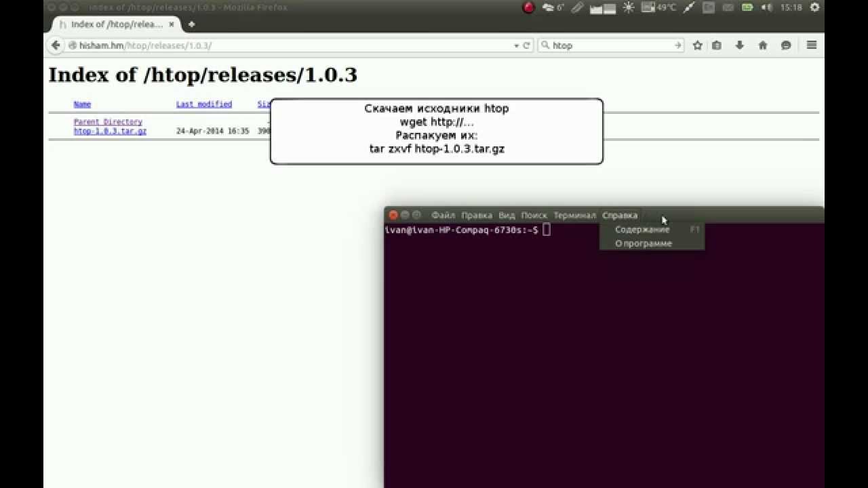Reload the page with the refresh icon
868x488 pixels.
(x=526, y=45)
